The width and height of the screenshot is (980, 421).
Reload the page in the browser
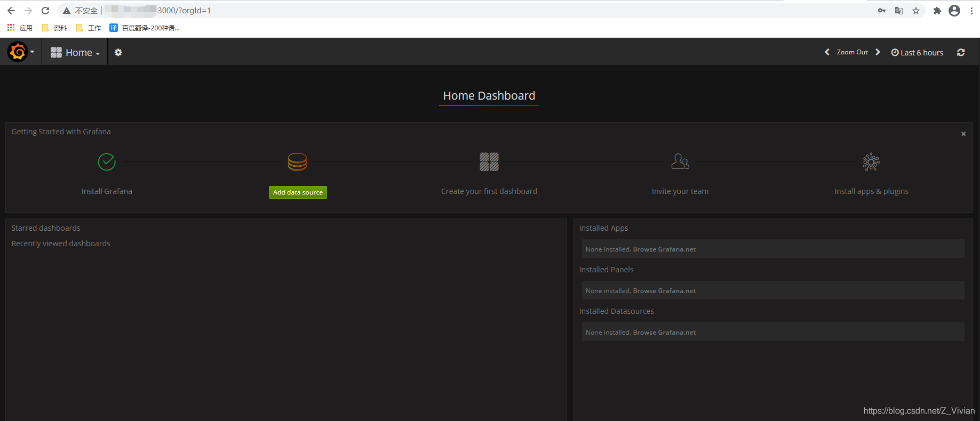tap(45, 11)
